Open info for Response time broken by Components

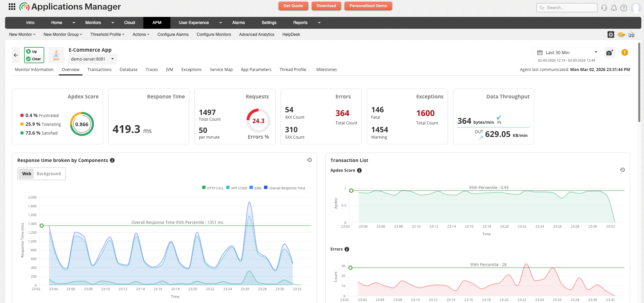pyautogui.click(x=112, y=160)
